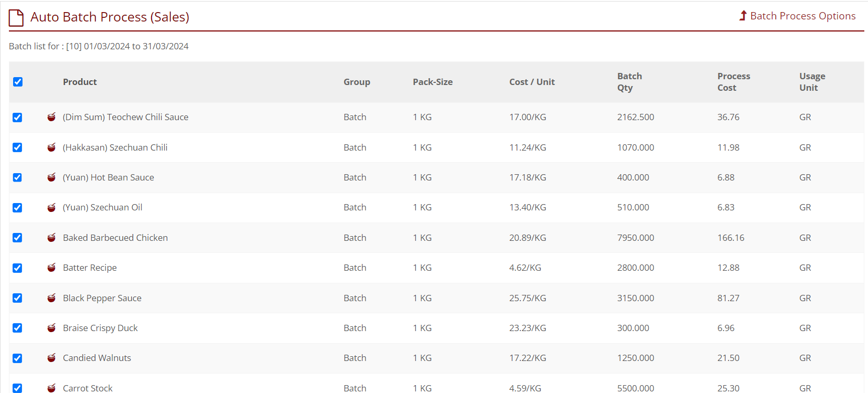868x393 pixels.
Task: Click the bowl icon beside Candied Walnuts
Action: pyautogui.click(x=51, y=358)
